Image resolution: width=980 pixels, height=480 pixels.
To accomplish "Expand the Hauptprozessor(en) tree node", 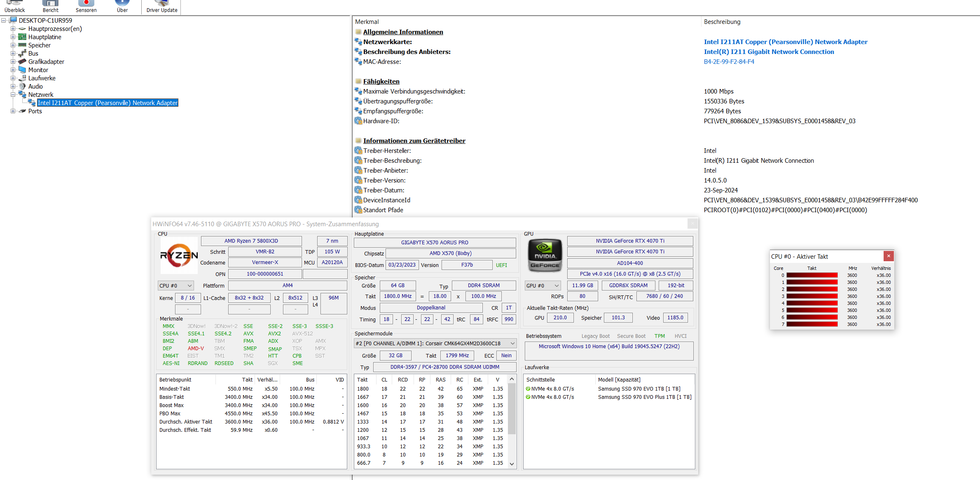I will pyautogui.click(x=13, y=28).
